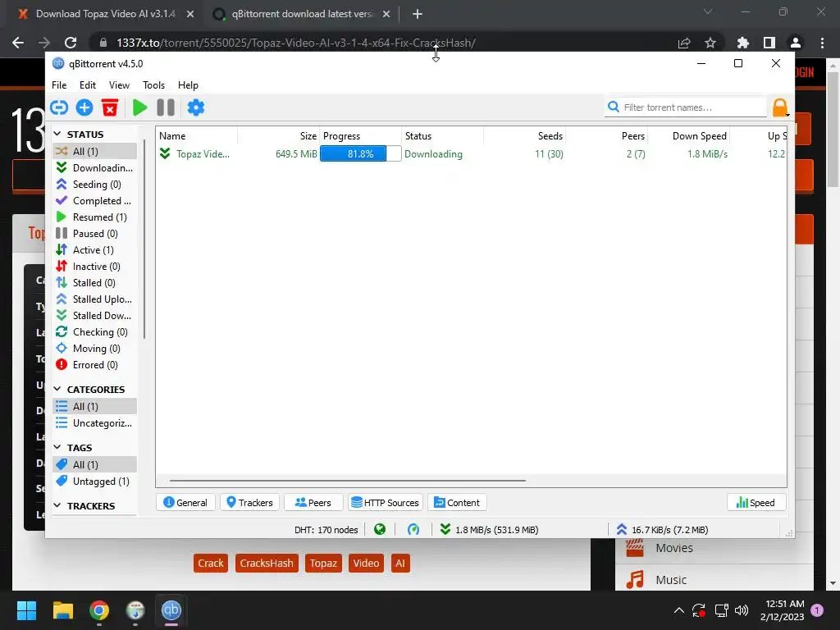The image size is (840, 630).
Task: Bookmark this page with star icon
Action: (710, 43)
